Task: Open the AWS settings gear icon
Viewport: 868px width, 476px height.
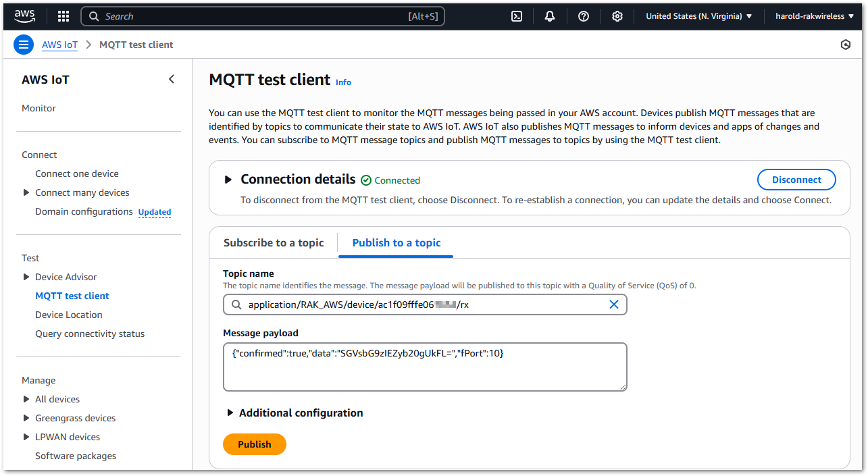Action: pos(617,16)
